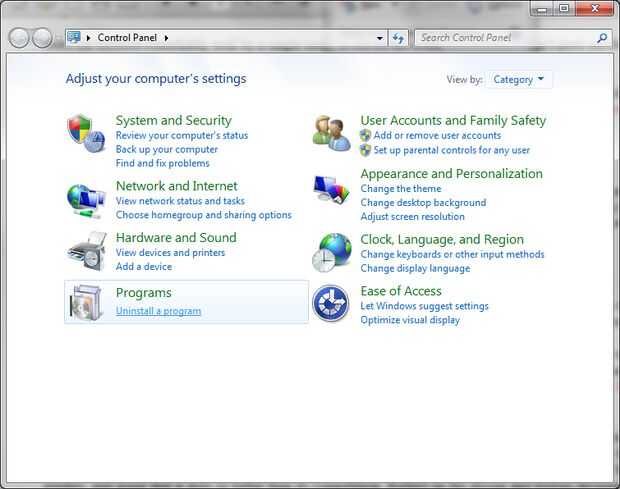The image size is (620, 489).
Task: Click Change display language
Action: click(x=415, y=268)
